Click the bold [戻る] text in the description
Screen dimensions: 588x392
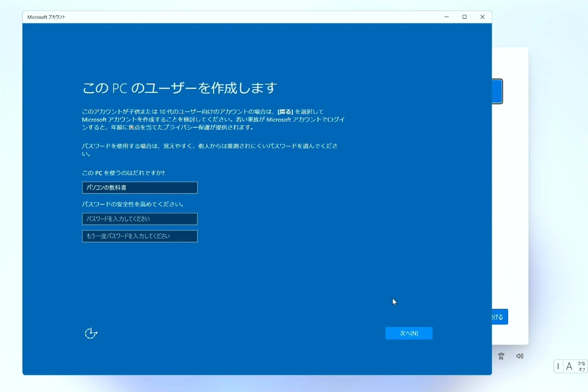(285, 112)
